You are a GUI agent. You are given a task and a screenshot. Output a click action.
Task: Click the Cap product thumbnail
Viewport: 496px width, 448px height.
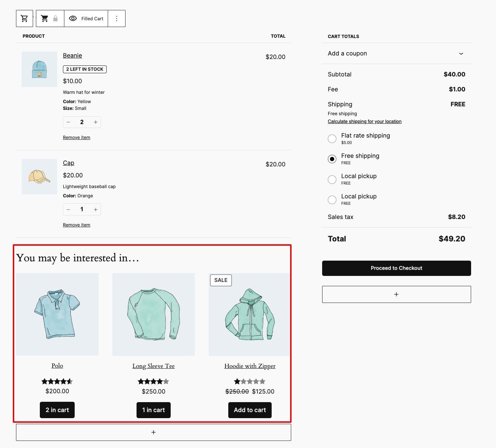tap(39, 177)
